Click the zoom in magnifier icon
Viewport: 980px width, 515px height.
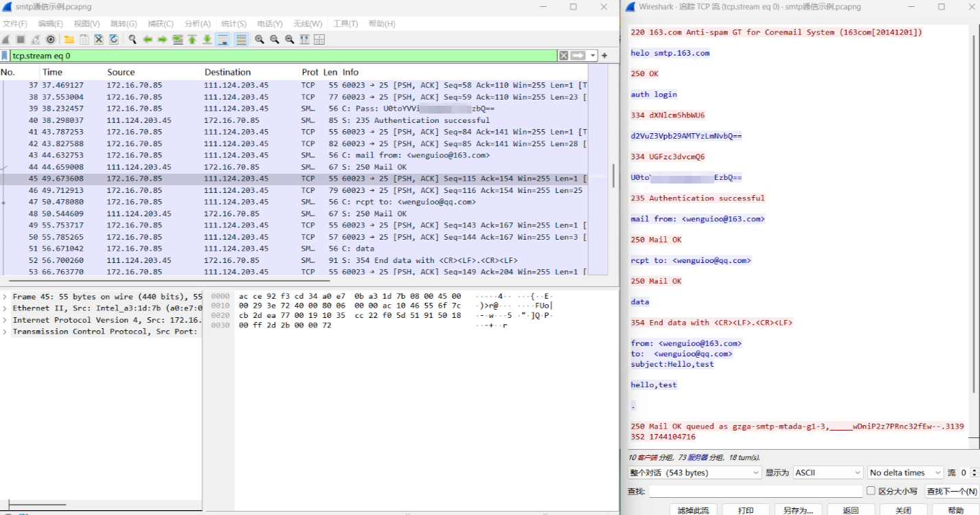[260, 40]
